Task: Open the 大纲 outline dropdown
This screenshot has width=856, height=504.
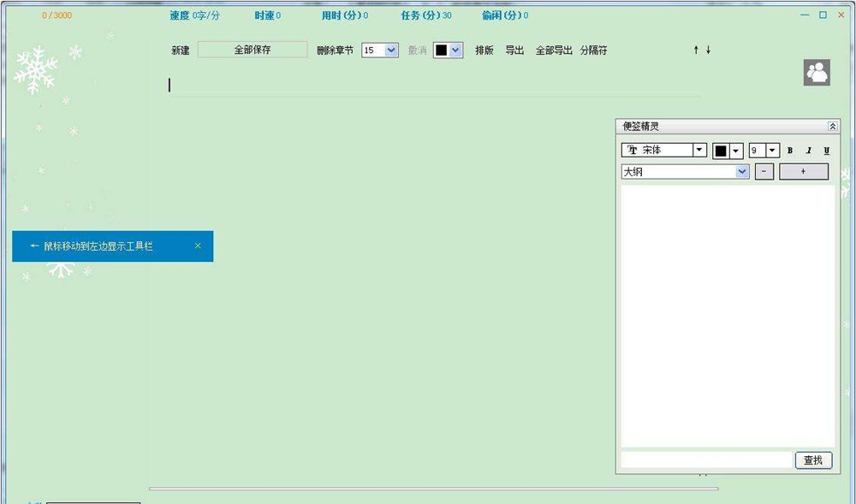Action: [740, 171]
